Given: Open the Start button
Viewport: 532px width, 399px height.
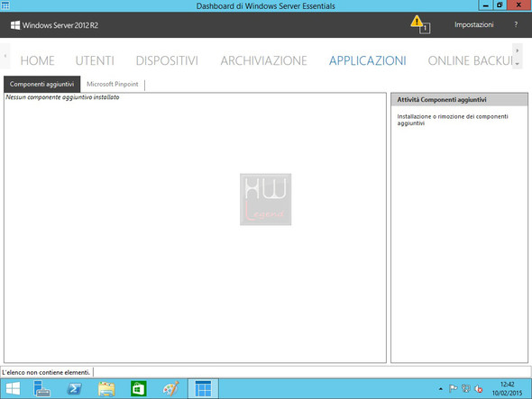Looking at the screenshot, I should [13, 388].
